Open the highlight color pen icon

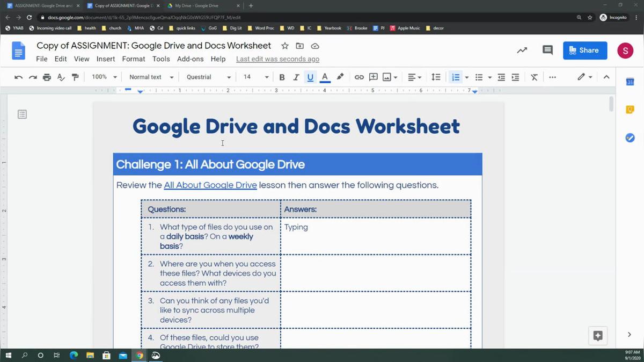tap(340, 77)
